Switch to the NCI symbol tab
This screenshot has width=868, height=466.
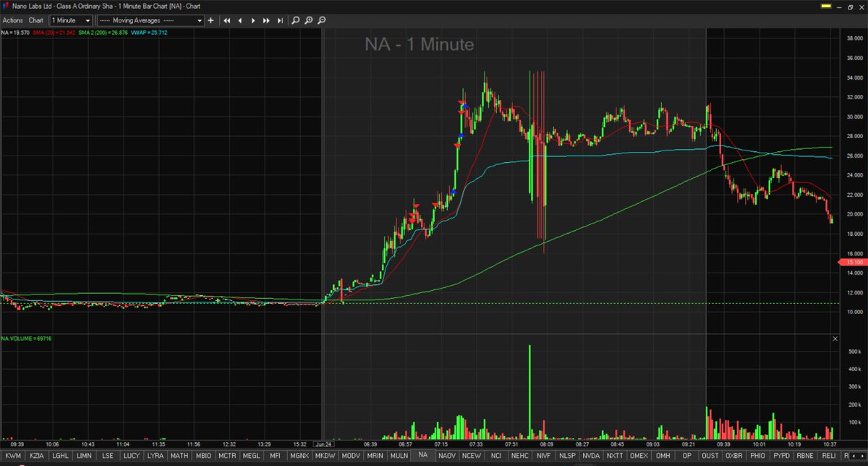496,456
